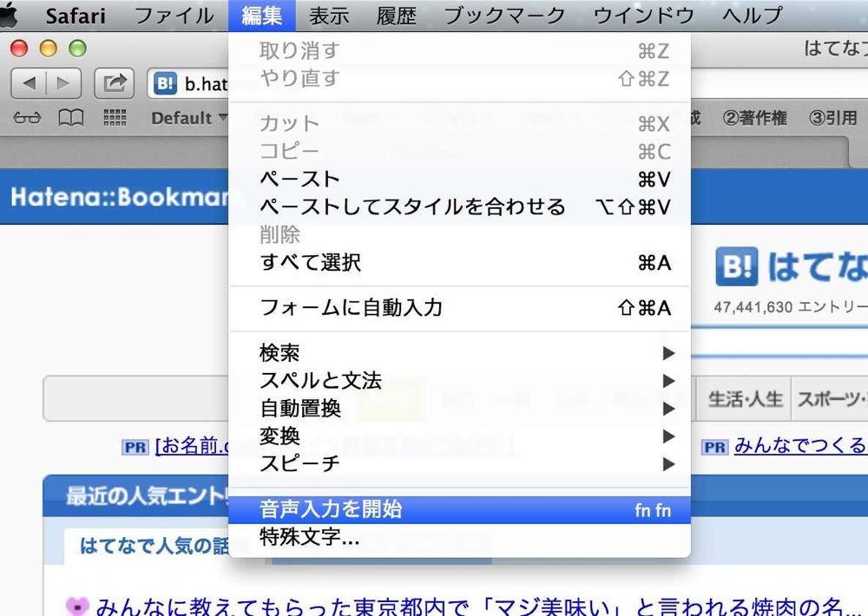Expand the 自動置換 submenu
Screen dimensions: 868x616
tap(459, 409)
